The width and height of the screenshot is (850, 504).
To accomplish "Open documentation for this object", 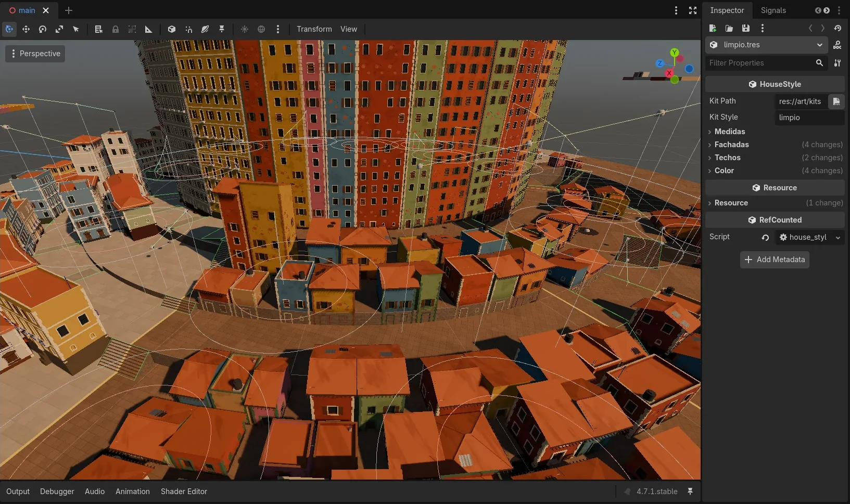I will [837, 45].
